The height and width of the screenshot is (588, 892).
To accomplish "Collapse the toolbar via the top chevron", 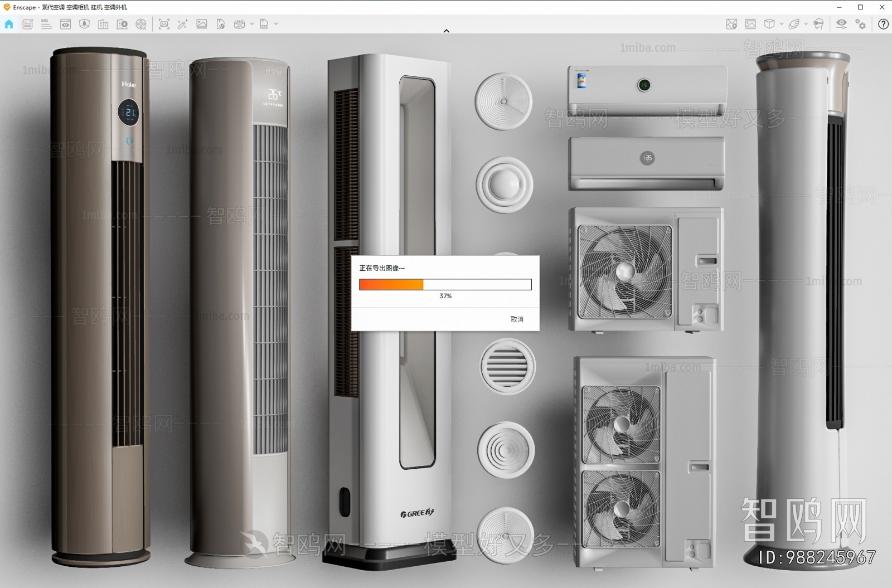I will point(446,31).
